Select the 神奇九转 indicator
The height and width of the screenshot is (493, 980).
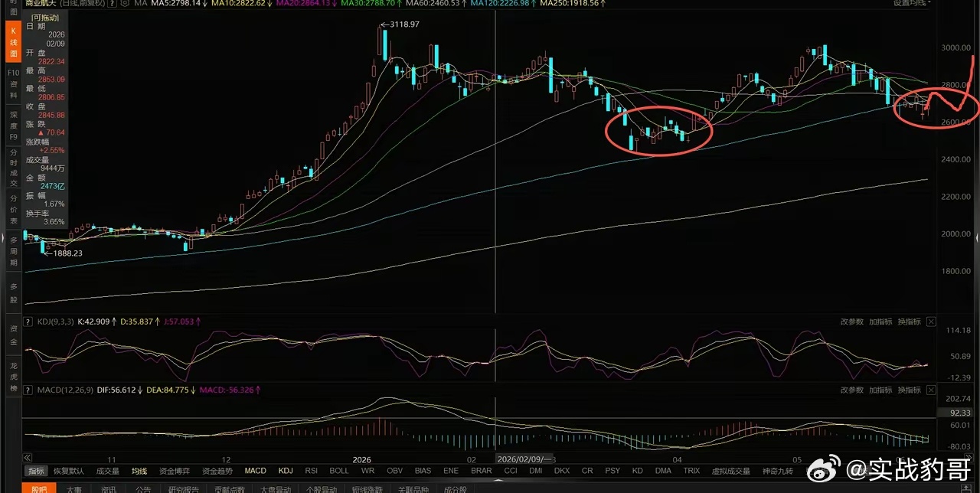coord(778,471)
